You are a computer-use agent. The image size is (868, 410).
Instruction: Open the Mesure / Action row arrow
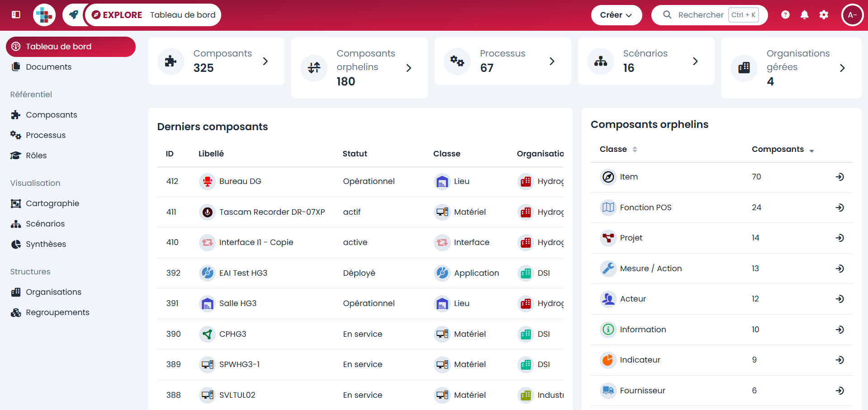coord(840,269)
